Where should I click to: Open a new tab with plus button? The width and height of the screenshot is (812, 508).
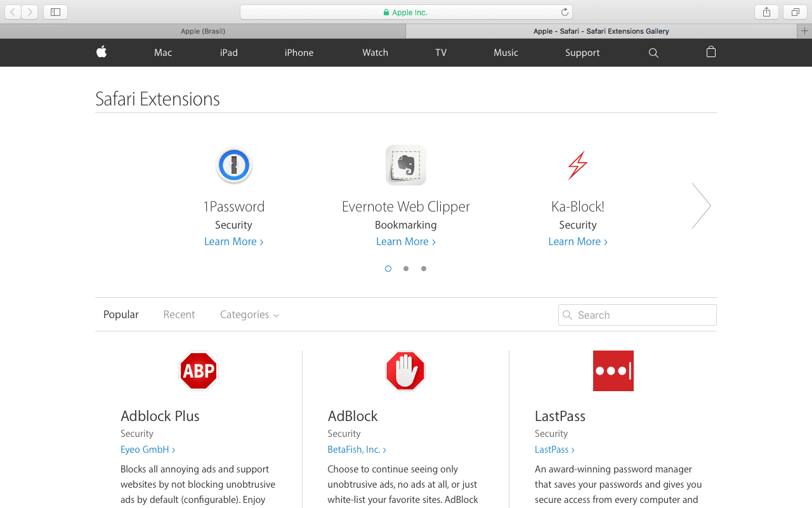click(x=804, y=31)
